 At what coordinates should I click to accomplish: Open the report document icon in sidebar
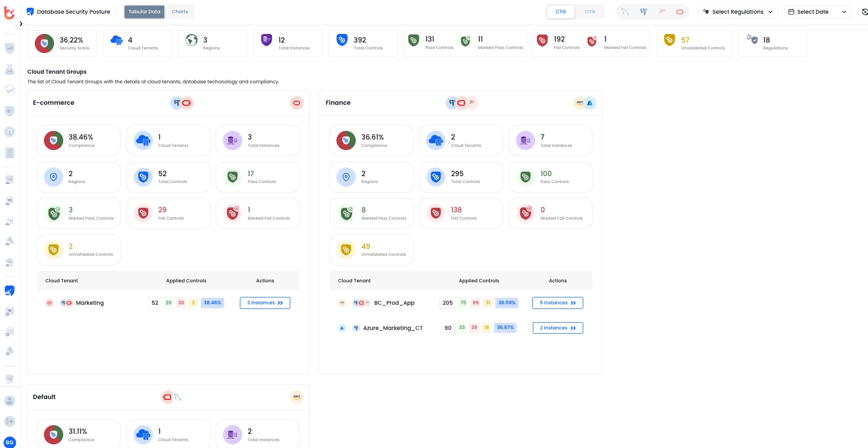coord(10,153)
